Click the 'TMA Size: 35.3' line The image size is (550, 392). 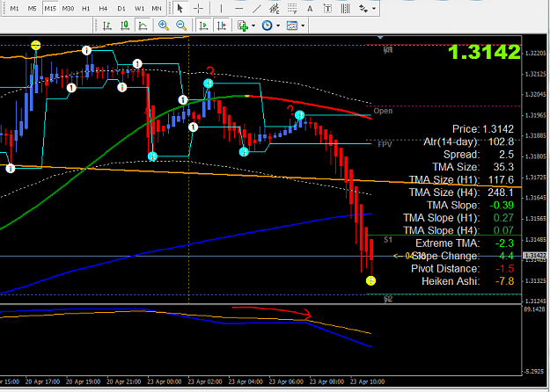pyautogui.click(x=473, y=167)
